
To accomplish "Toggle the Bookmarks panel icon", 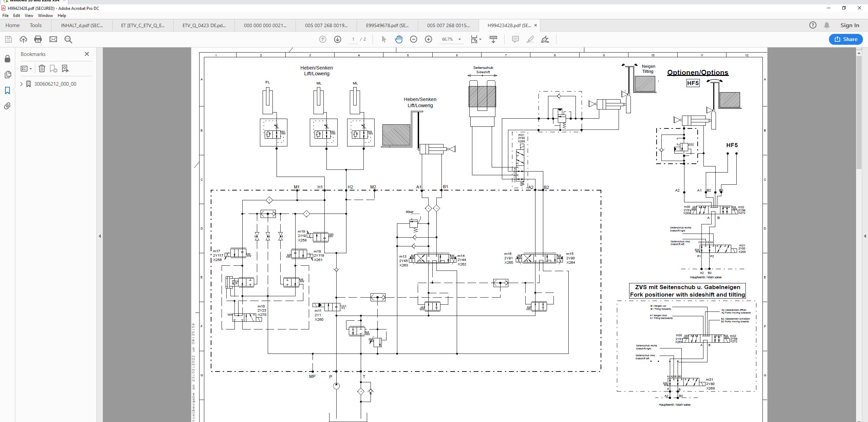I will 7,91.
